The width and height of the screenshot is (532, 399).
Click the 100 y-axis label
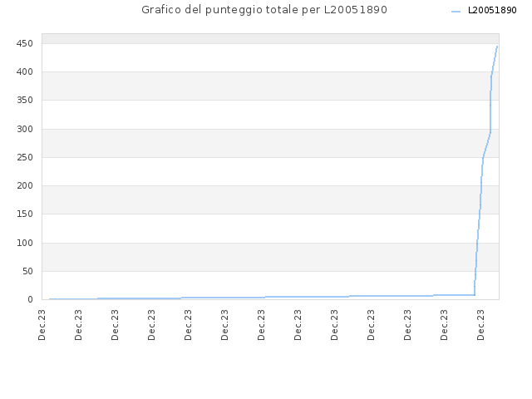(x=25, y=243)
